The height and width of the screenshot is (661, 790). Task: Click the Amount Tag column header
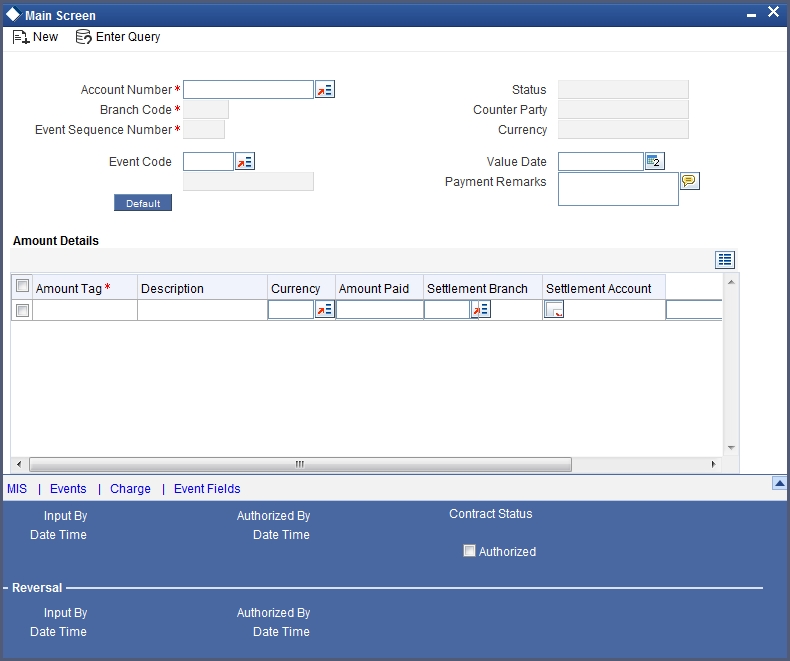85,288
